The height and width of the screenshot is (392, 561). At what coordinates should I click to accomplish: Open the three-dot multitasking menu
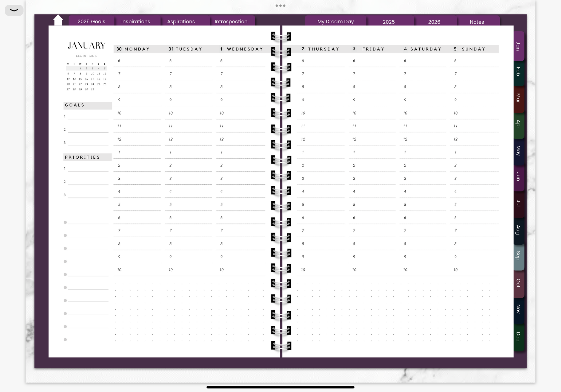tap(280, 5)
